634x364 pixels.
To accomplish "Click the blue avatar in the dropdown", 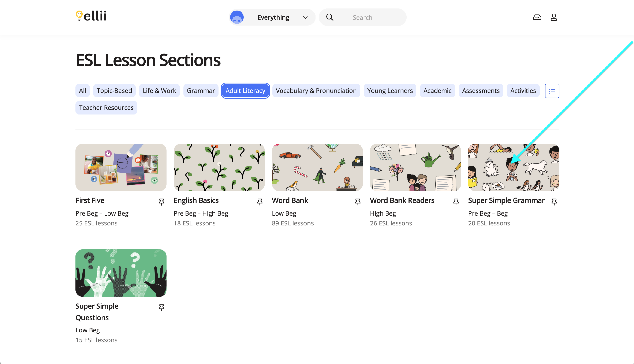I will (237, 17).
